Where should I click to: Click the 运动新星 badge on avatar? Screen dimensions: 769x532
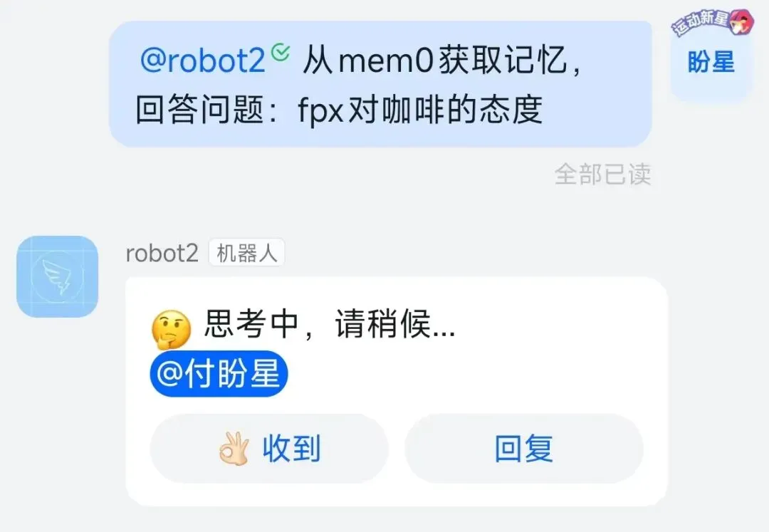[x=711, y=22]
